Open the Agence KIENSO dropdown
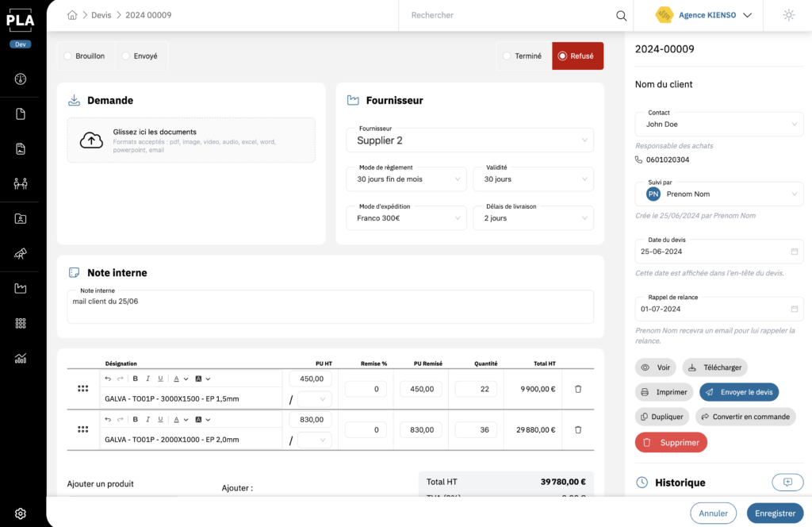This screenshot has height=527, width=812. 704,15
